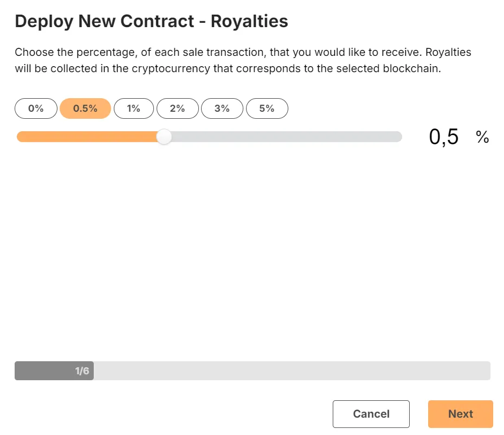Click the 1/6 step progress indicator

click(54, 370)
